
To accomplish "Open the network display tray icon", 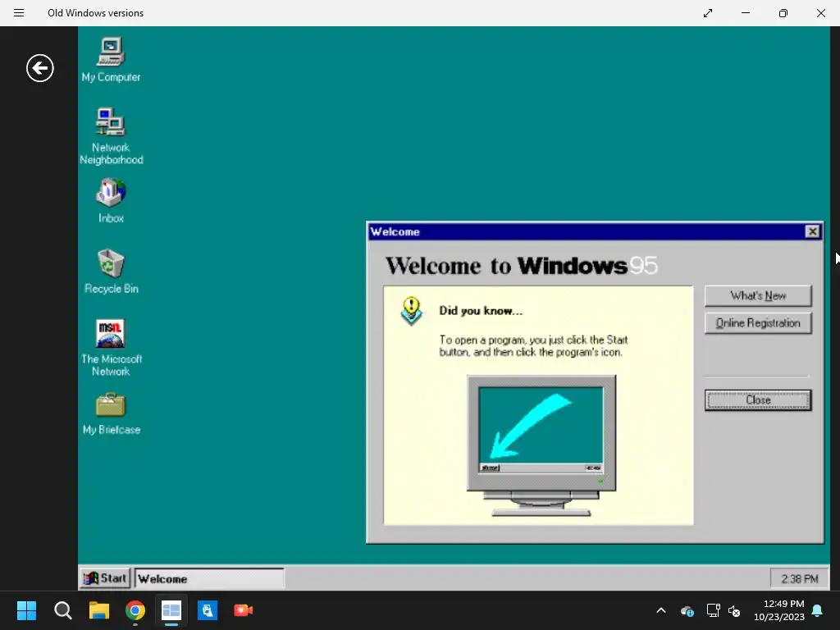I will pyautogui.click(x=713, y=610).
